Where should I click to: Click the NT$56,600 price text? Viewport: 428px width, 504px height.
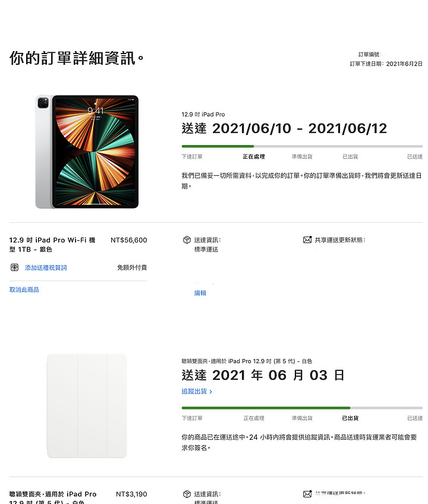pos(128,240)
